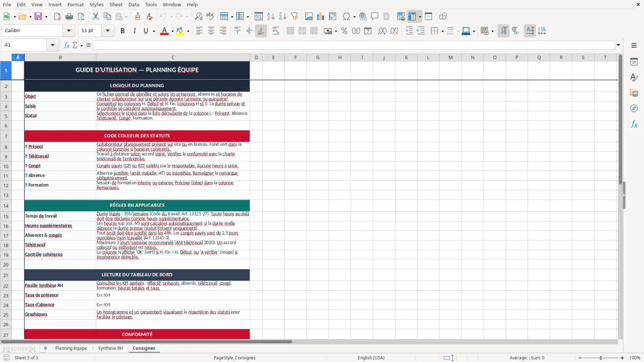Open the Draw functions shapes icon

pyautogui.click(x=443, y=17)
